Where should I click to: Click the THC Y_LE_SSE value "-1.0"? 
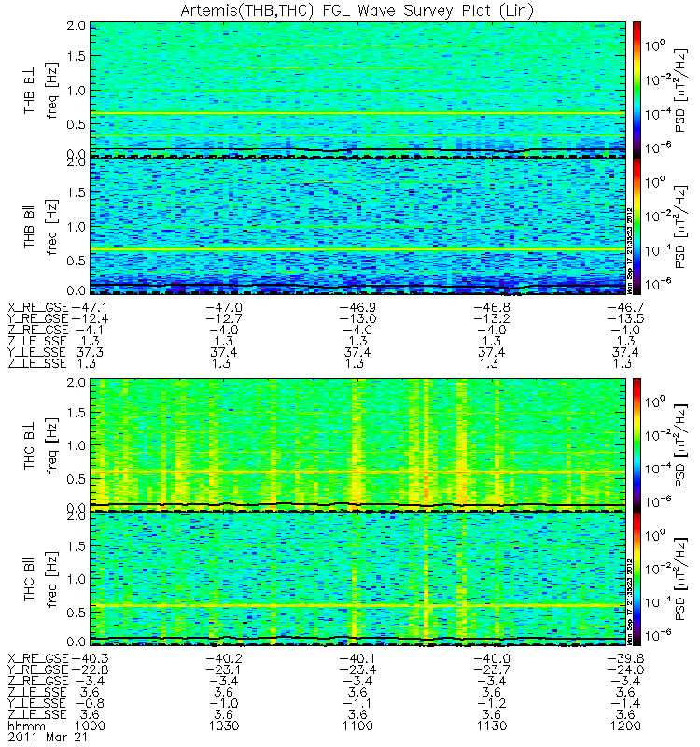coord(224,703)
